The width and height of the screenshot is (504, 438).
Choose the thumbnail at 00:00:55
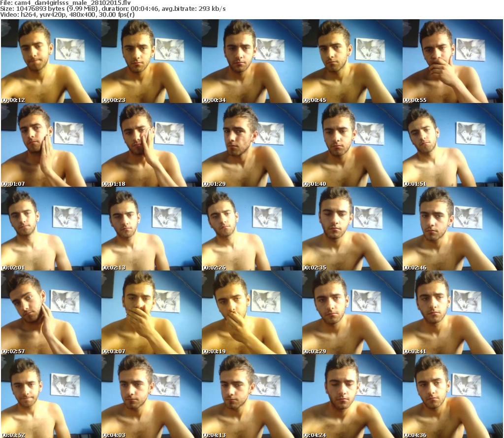(453, 61)
